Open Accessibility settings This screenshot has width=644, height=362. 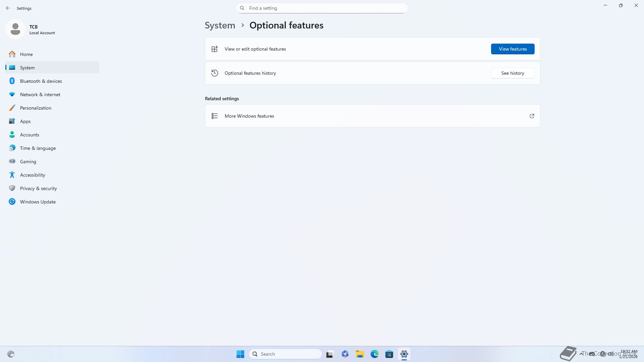[32, 175]
